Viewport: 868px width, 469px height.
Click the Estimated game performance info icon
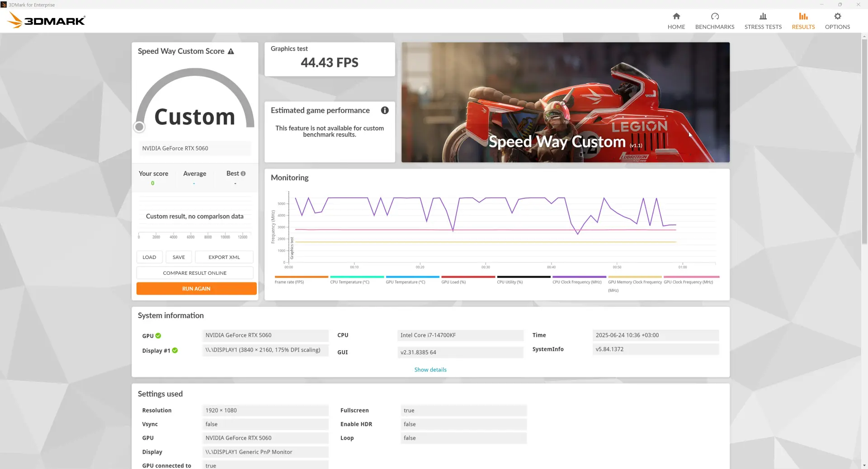point(385,110)
